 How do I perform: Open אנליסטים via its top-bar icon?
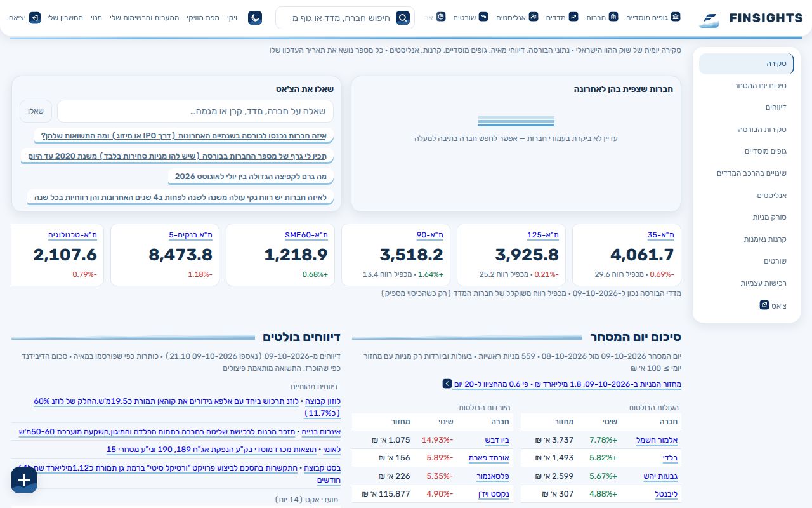click(534, 17)
